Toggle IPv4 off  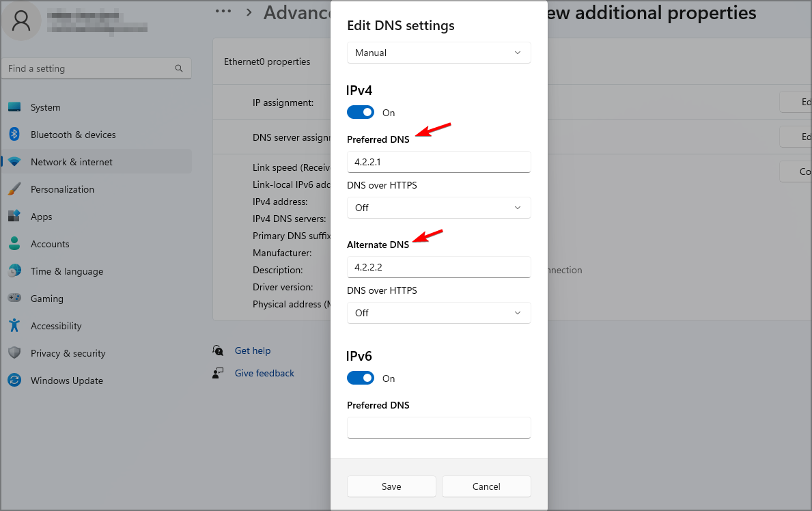point(360,112)
